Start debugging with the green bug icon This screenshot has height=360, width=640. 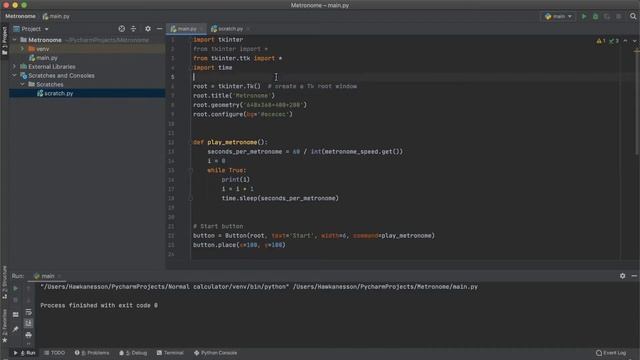596,16
